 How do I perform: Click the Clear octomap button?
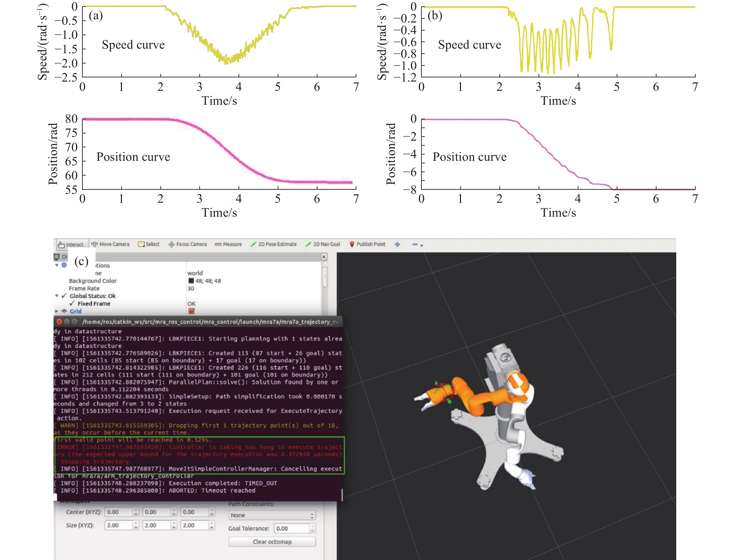point(272,542)
